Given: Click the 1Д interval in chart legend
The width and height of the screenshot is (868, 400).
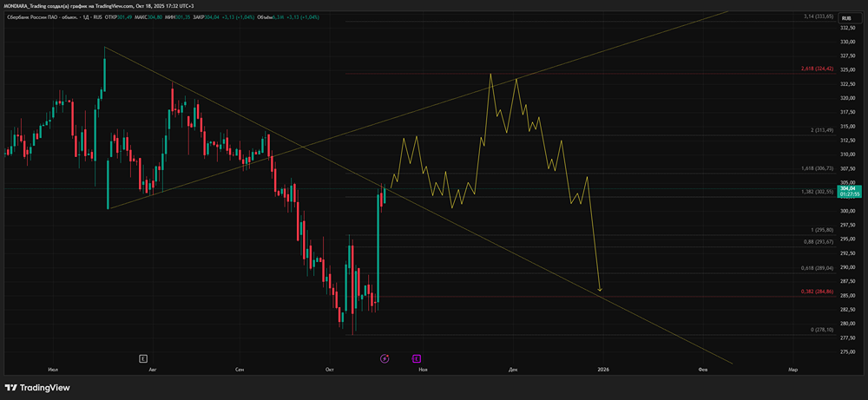Looking at the screenshot, I should [x=86, y=17].
